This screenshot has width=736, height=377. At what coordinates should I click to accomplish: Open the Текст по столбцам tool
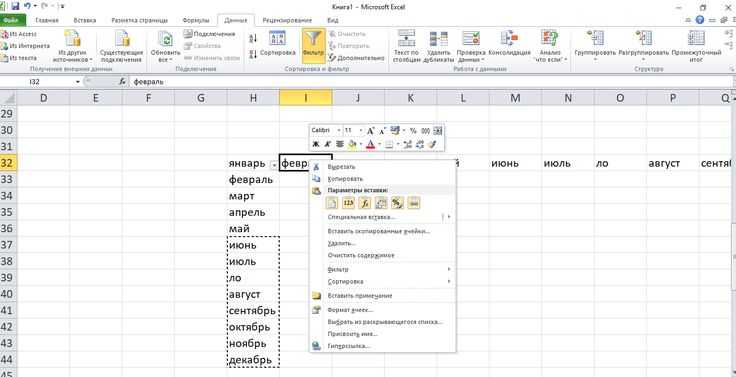tap(406, 39)
